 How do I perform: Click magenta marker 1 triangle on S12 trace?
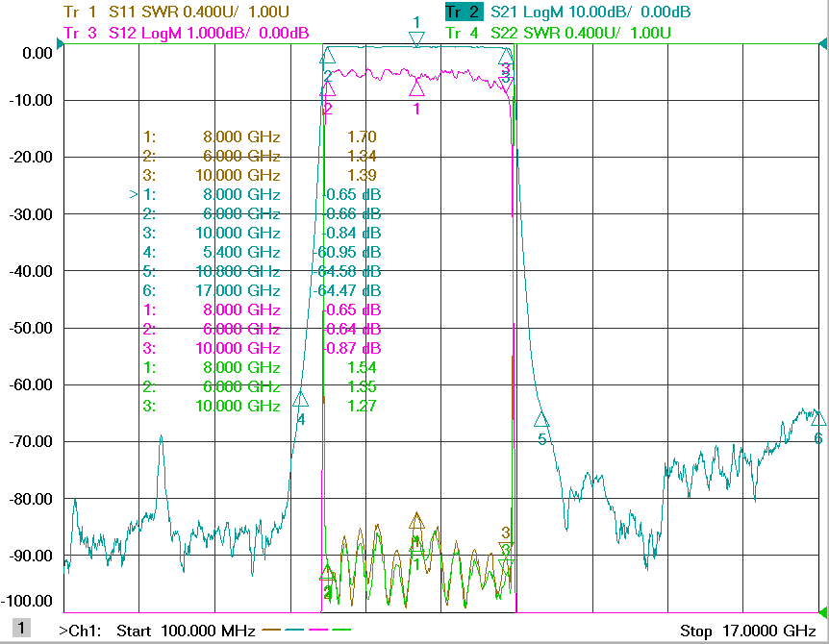click(416, 87)
